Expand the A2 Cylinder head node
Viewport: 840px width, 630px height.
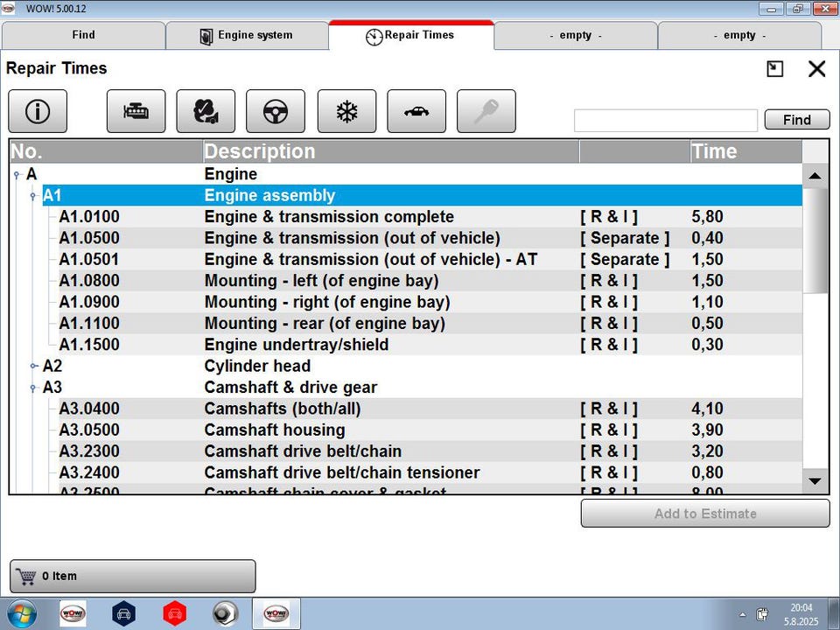point(33,367)
